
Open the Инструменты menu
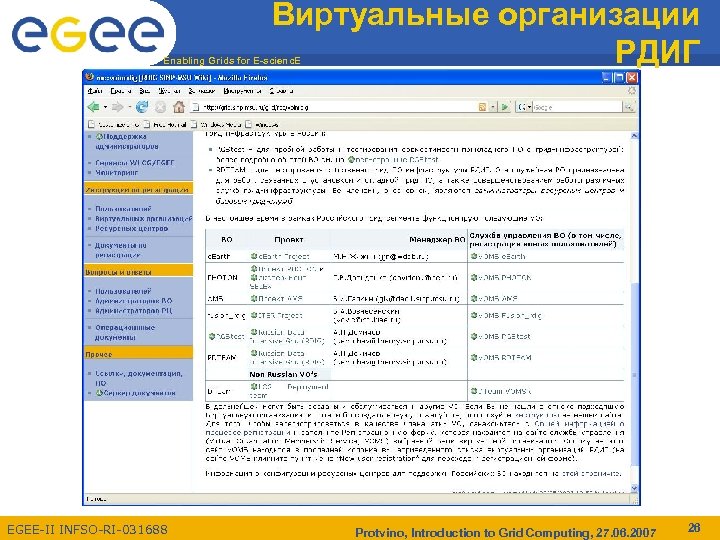[242, 91]
